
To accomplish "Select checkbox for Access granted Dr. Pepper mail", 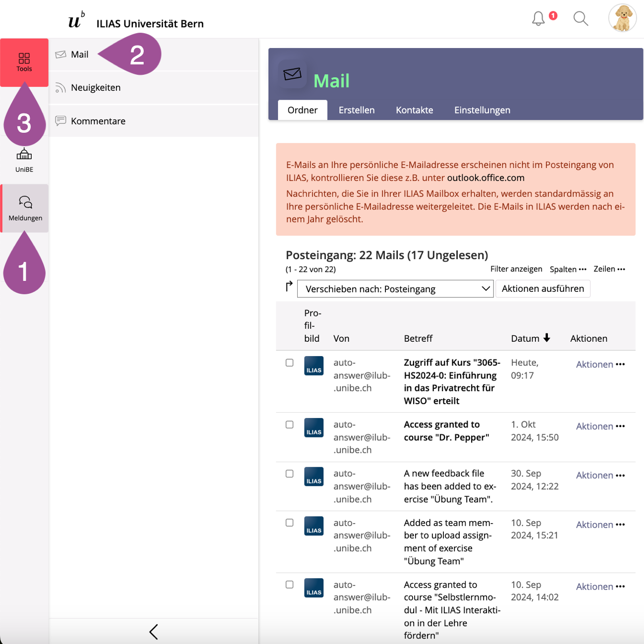I will click(x=290, y=425).
